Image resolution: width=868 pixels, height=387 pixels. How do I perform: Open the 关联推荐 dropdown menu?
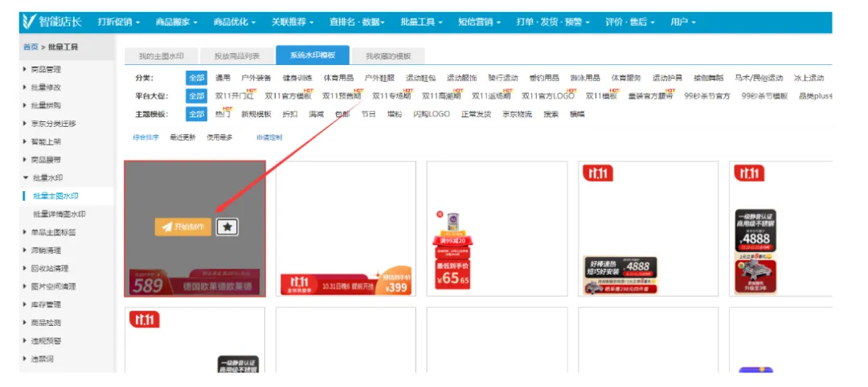point(293,22)
